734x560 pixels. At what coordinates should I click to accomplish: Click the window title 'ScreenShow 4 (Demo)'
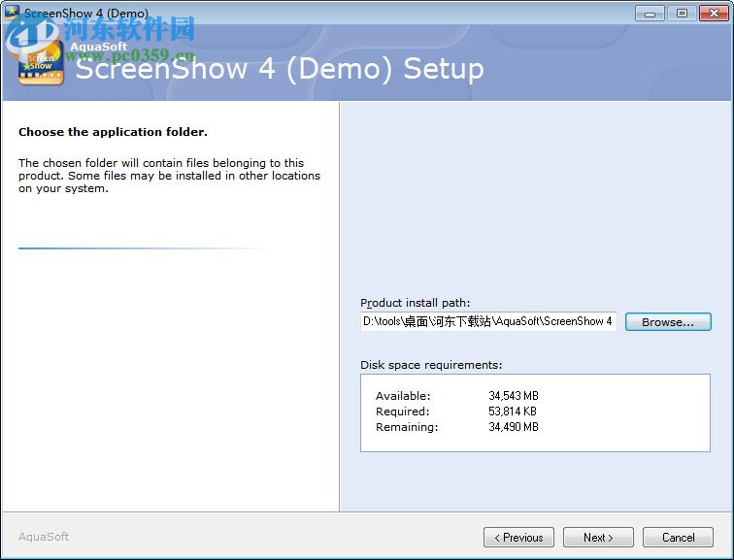pyautogui.click(x=86, y=13)
